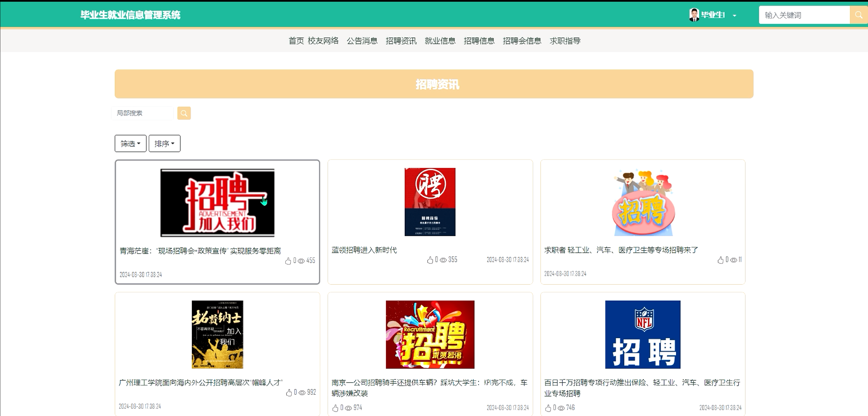Open the 筛选 filter dropdown

click(x=130, y=144)
